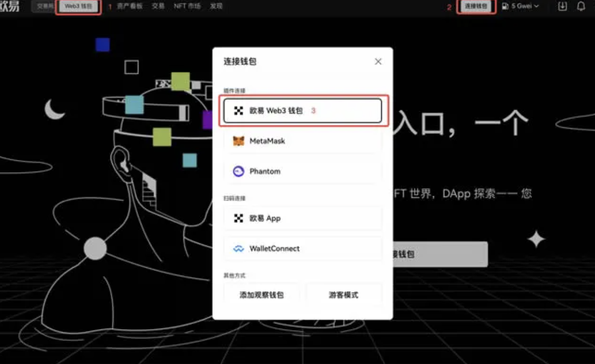This screenshot has height=364, width=595.
Task: Switch to the 交易所 tab
Action: click(x=43, y=6)
